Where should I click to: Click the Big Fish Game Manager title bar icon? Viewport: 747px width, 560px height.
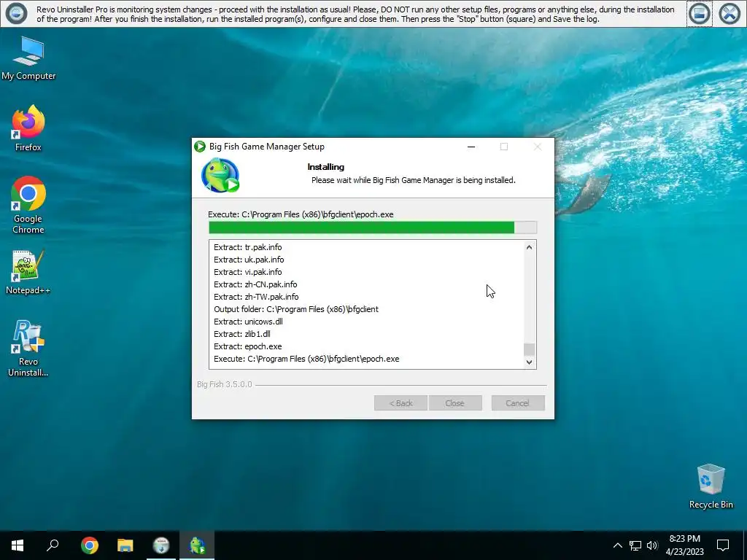[200, 147]
